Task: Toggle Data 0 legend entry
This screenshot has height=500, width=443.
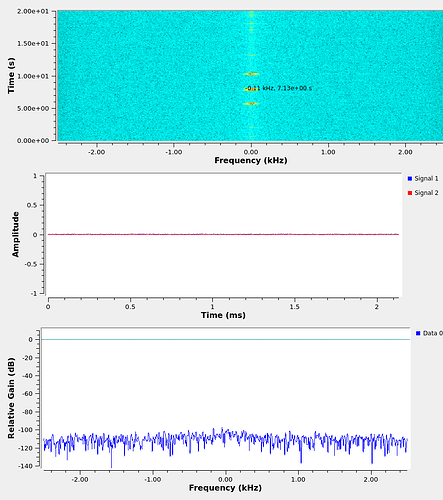Action: (x=429, y=333)
